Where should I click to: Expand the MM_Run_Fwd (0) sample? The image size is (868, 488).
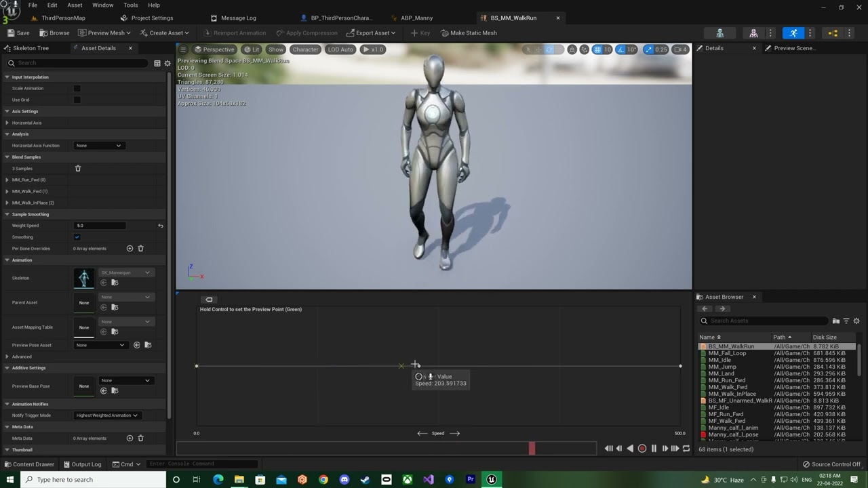coord(7,180)
